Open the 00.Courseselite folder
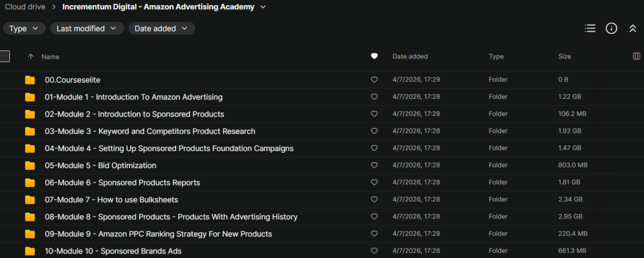Viewport: 644px width, 258px height. 73,80
